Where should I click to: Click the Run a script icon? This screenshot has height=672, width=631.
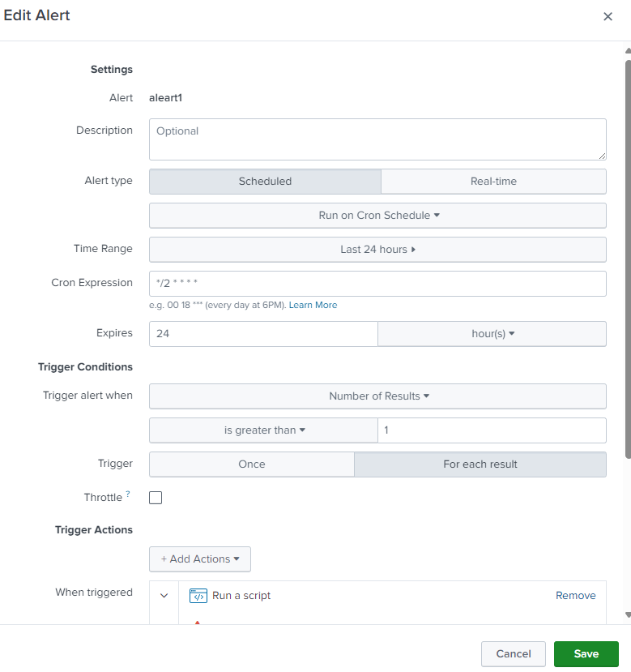coord(198,596)
